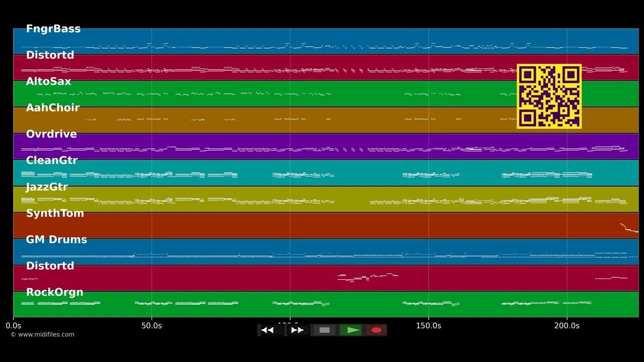Jump to the 0.0s timeline marker
Image resolution: width=644 pixels, height=362 pixels.
(14, 326)
